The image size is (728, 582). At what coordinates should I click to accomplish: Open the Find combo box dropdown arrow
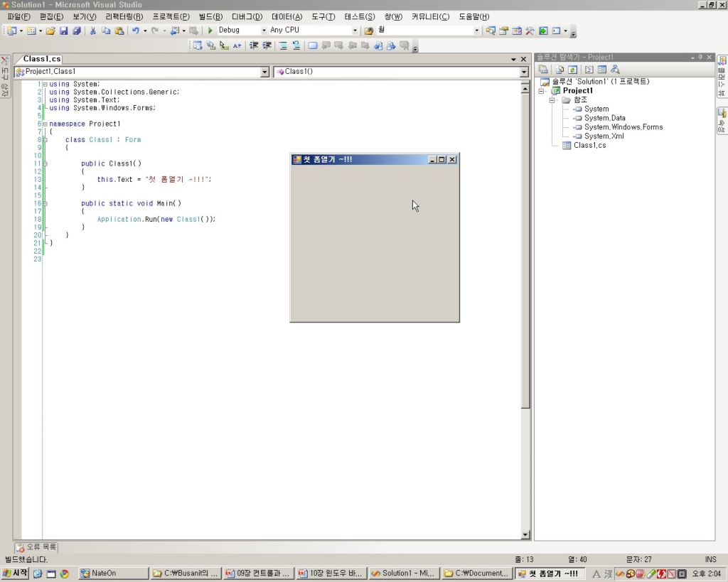pyautogui.click(x=476, y=31)
